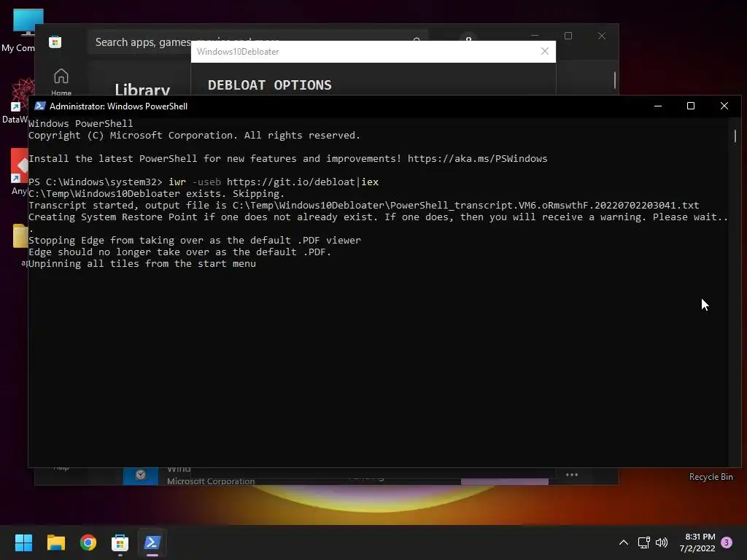The image size is (747, 560).
Task: Click the Microsoft Store logo icon
Action: coord(55,42)
